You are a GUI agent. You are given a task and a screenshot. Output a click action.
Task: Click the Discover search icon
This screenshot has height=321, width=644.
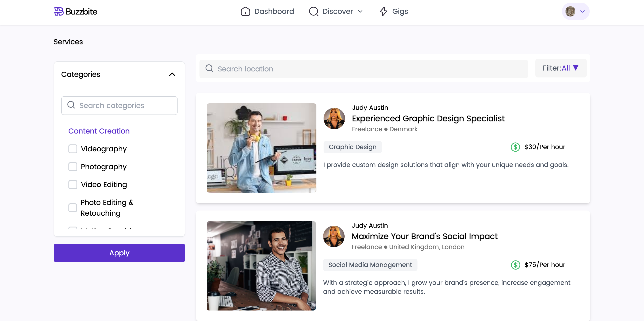pos(314,11)
